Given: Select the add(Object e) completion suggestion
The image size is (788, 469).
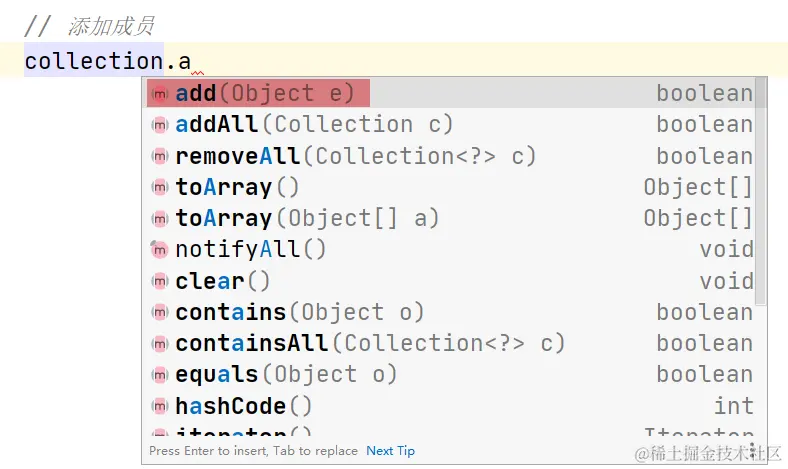Looking at the screenshot, I should tap(265, 94).
